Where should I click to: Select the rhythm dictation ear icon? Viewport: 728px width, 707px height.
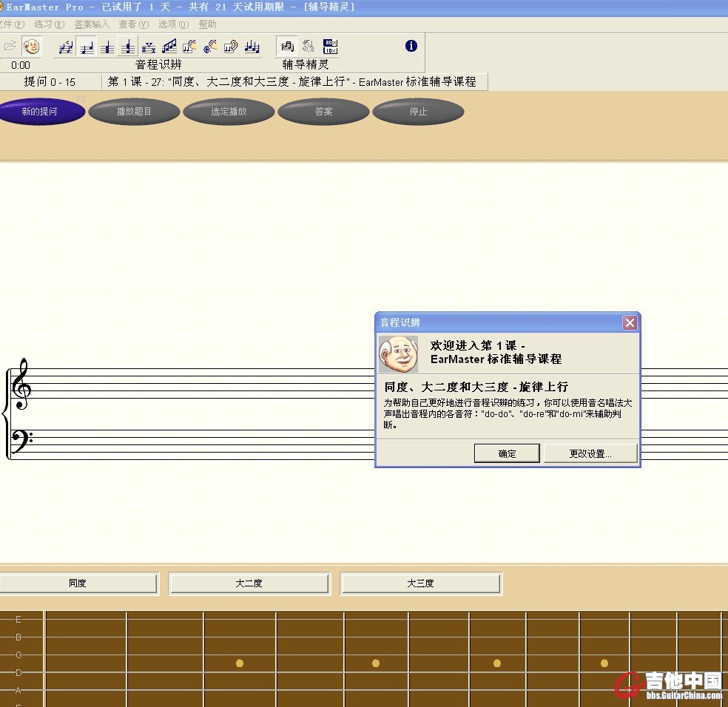pos(231,47)
